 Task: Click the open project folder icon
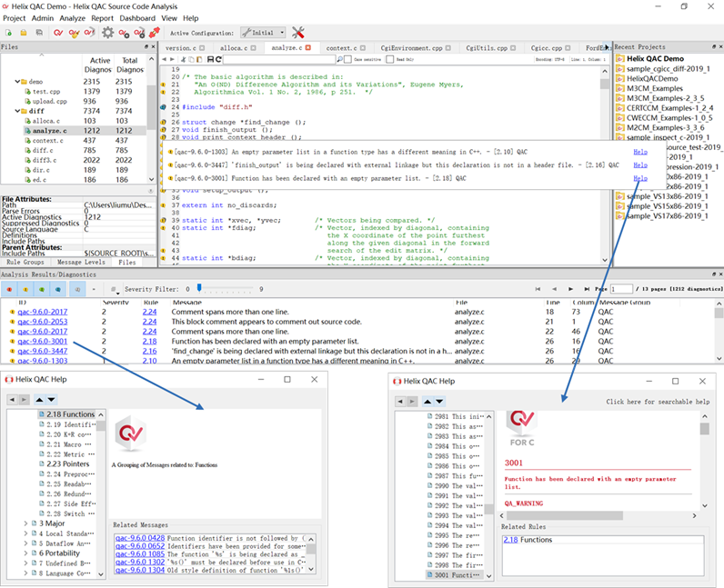pos(23,33)
